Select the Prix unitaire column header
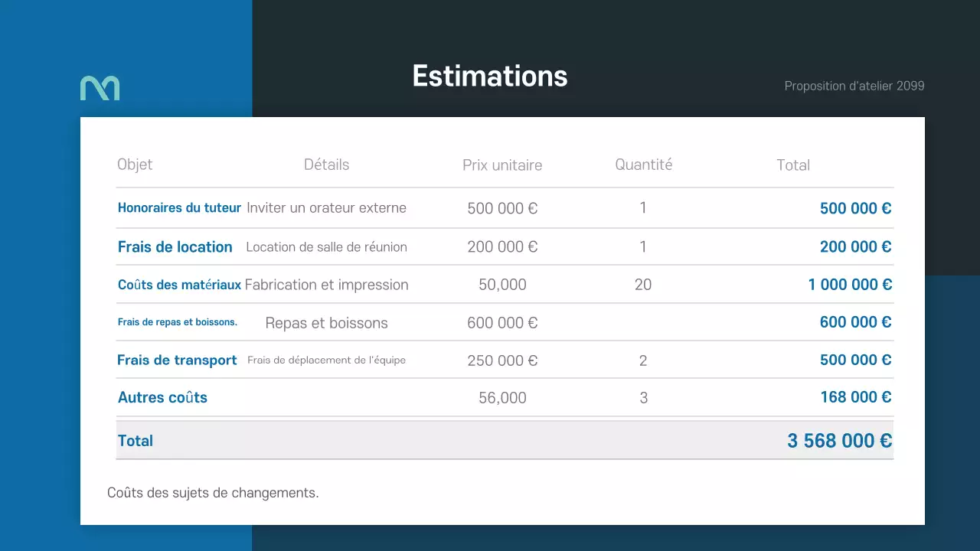 tap(502, 165)
